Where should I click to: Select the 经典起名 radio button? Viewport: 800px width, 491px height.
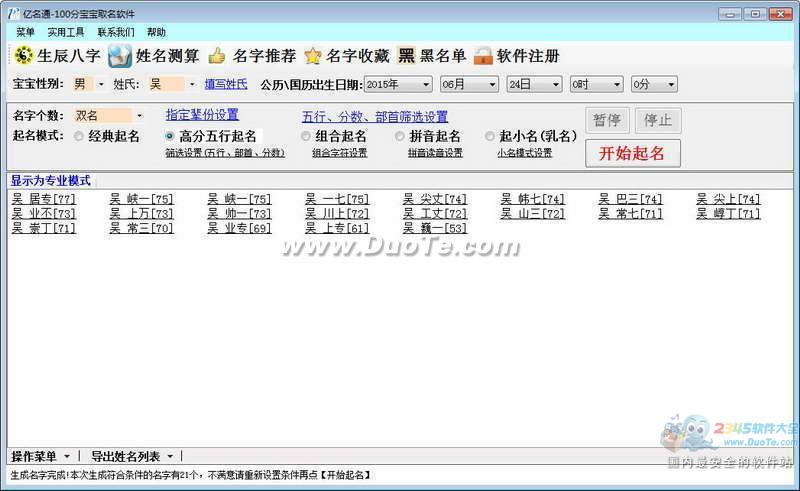click(x=79, y=136)
